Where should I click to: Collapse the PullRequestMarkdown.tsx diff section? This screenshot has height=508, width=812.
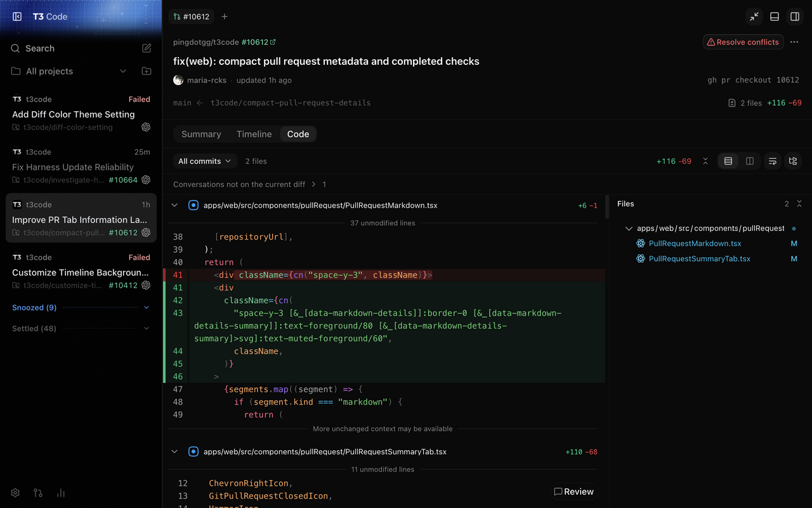(174, 205)
